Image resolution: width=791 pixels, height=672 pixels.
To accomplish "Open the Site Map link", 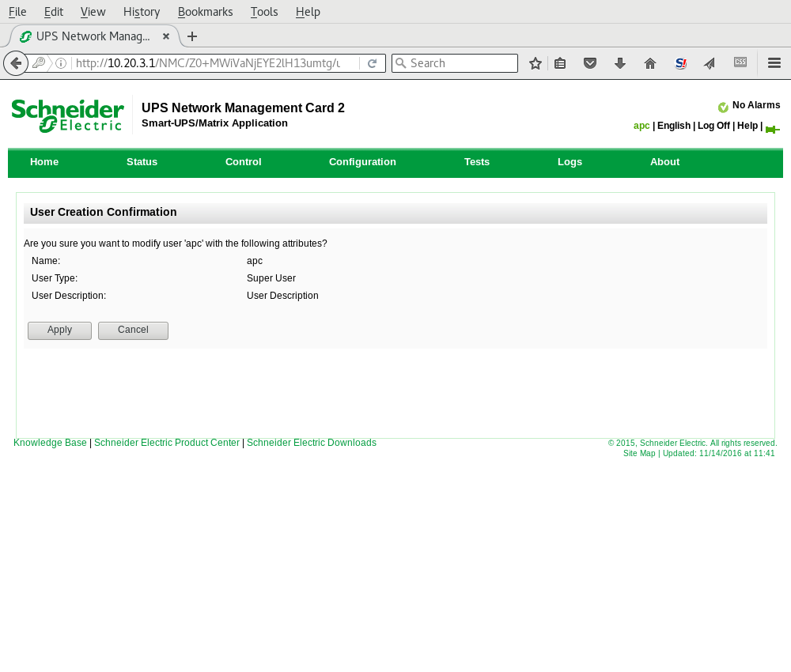I will pyautogui.click(x=638, y=453).
